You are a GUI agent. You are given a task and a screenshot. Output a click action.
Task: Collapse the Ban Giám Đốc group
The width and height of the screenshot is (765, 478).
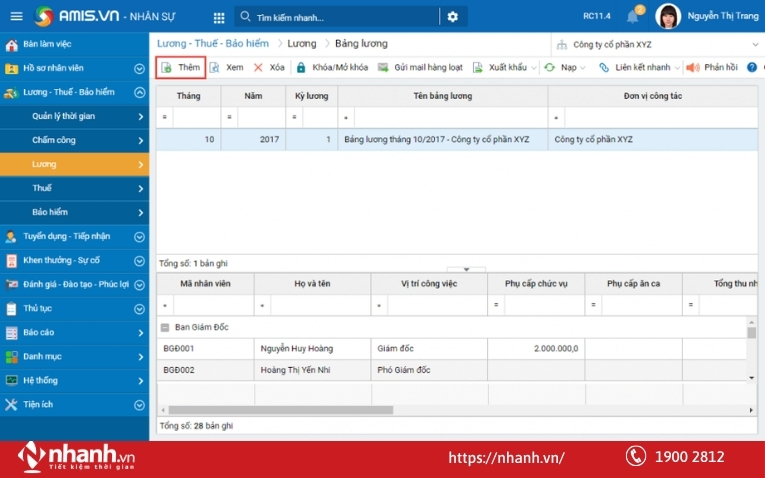pos(165,327)
